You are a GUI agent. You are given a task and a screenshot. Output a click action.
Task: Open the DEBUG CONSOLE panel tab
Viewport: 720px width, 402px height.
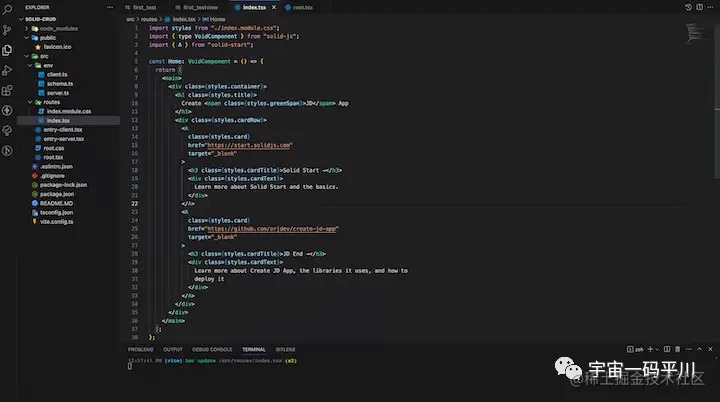(212, 350)
